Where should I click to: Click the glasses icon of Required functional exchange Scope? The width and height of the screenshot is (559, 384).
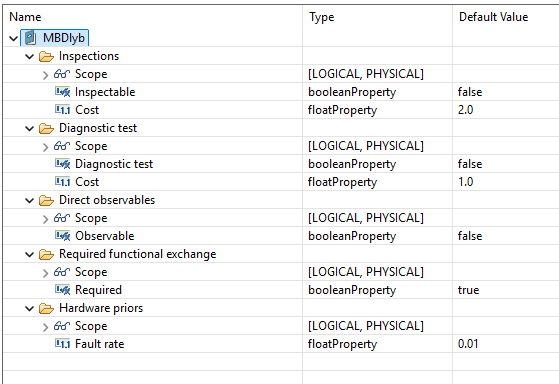[62, 272]
